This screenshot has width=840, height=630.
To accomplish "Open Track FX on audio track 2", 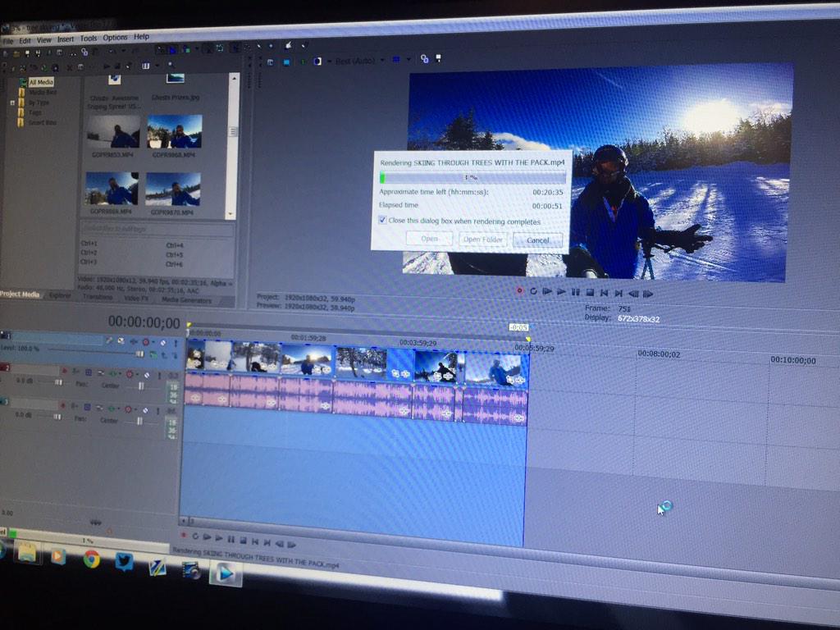I will click(x=113, y=373).
